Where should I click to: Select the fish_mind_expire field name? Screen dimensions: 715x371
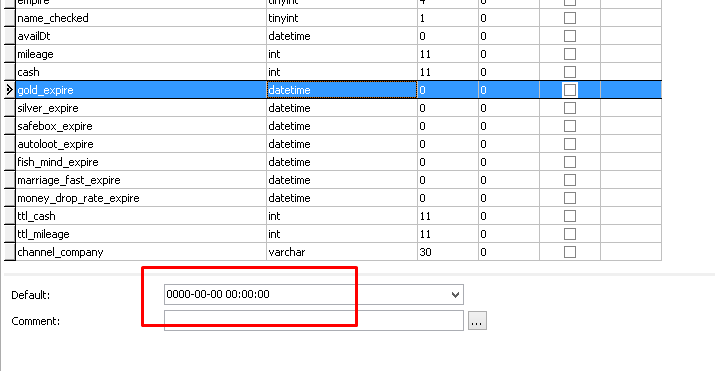tap(58, 162)
